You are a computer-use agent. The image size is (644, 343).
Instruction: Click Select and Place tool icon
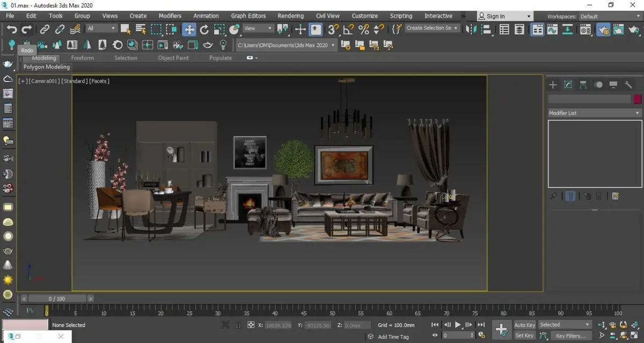(235, 29)
